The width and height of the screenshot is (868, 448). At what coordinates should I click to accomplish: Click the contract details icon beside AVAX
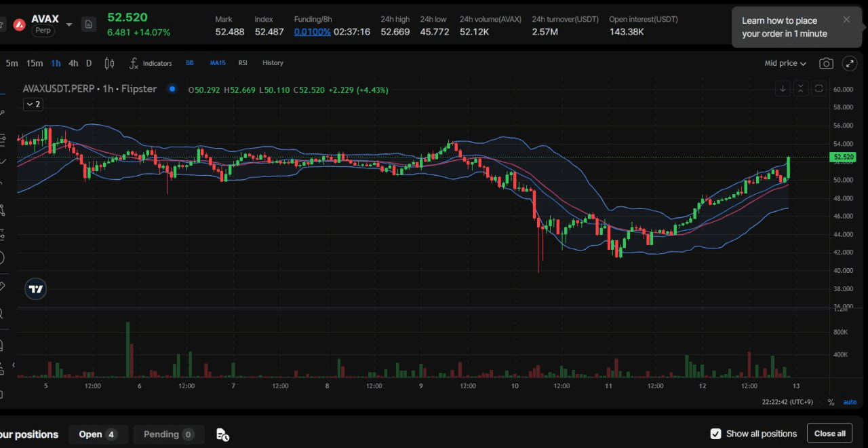pos(89,24)
